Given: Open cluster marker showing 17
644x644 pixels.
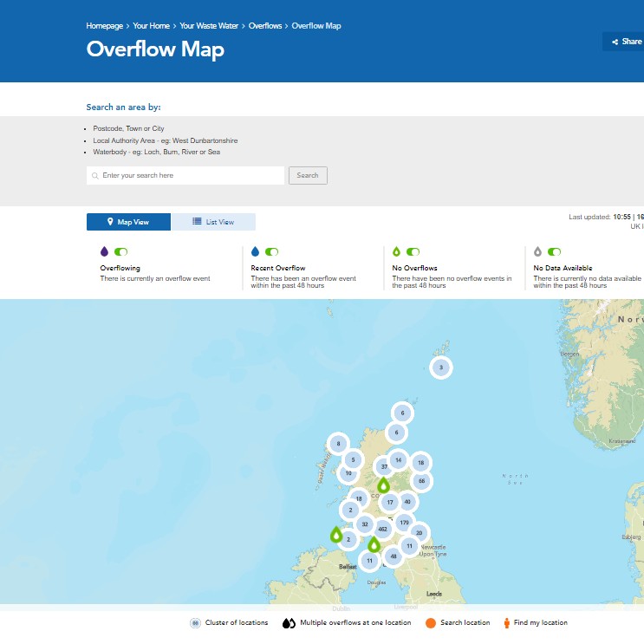Looking at the screenshot, I should click(x=390, y=503).
